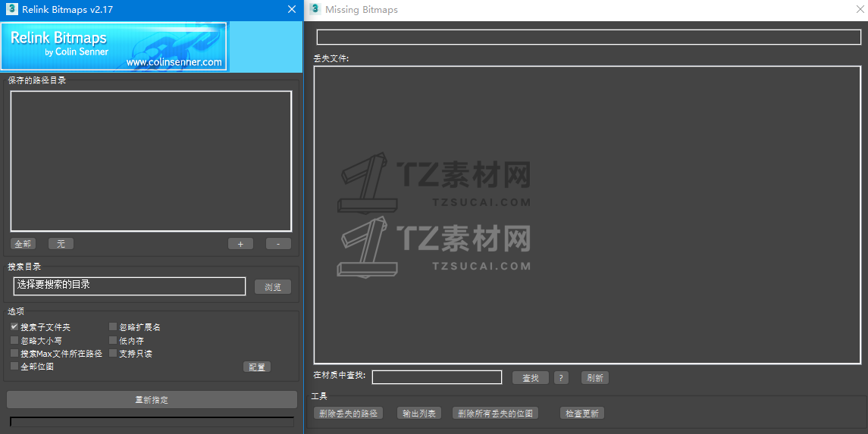Click the 查找 search button
Image resolution: width=868 pixels, height=434 pixels.
coord(531,378)
